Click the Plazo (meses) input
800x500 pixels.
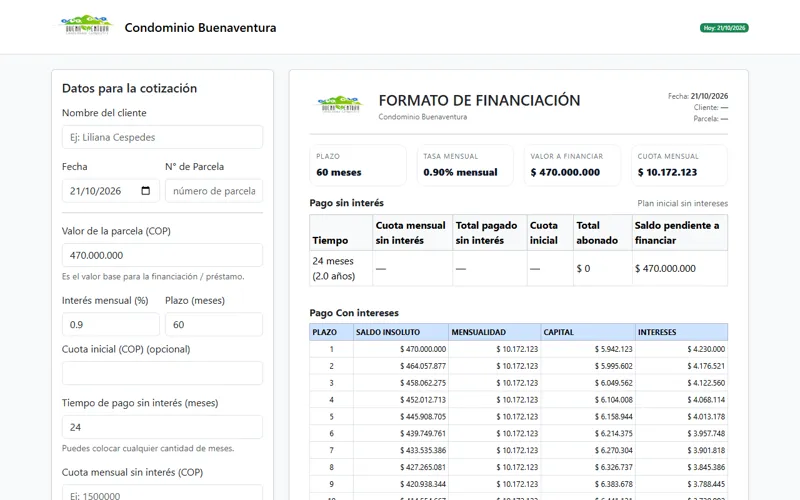214,324
